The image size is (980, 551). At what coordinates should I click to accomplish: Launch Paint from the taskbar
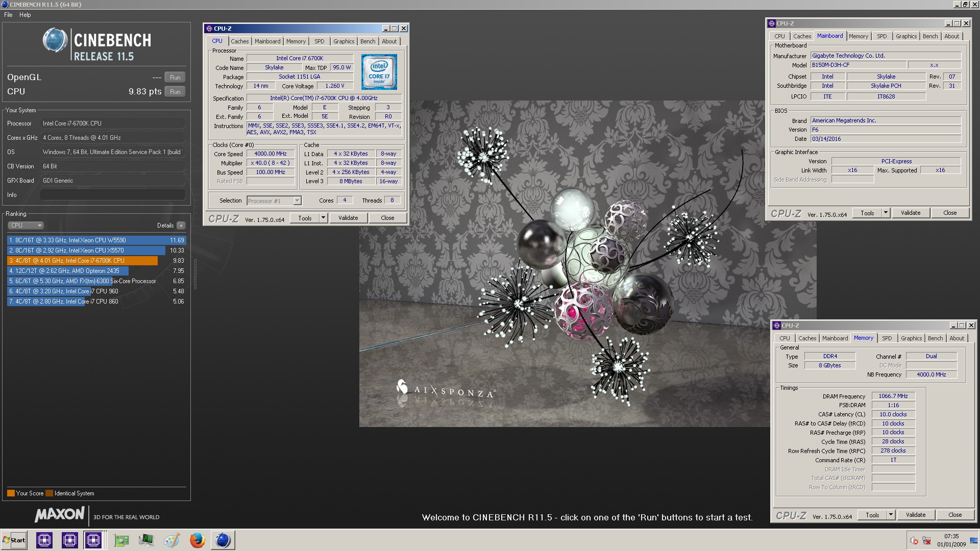tap(171, 540)
